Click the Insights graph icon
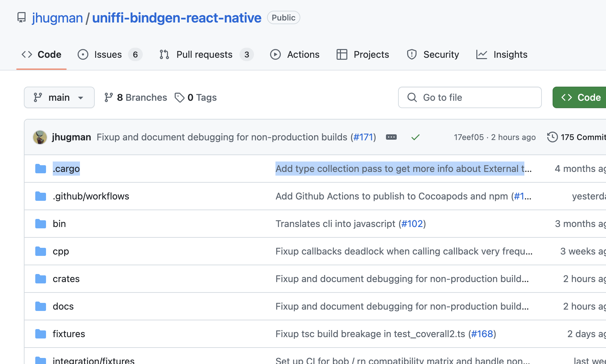 tap(482, 54)
